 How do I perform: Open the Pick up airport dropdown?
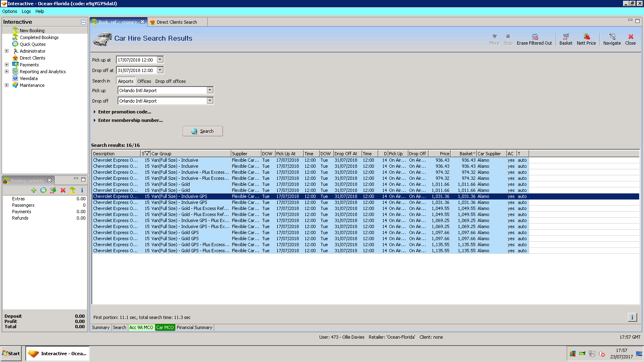pos(210,90)
